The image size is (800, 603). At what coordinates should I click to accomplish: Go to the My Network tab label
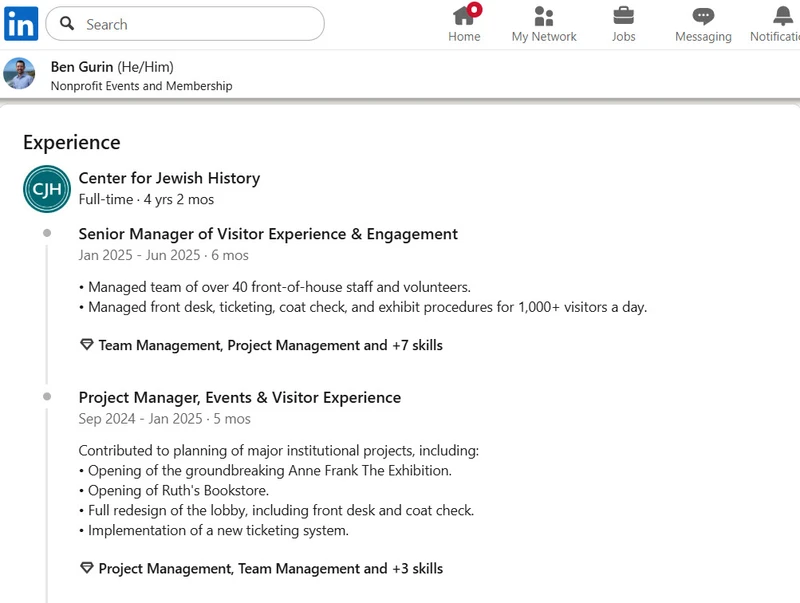[x=544, y=37]
